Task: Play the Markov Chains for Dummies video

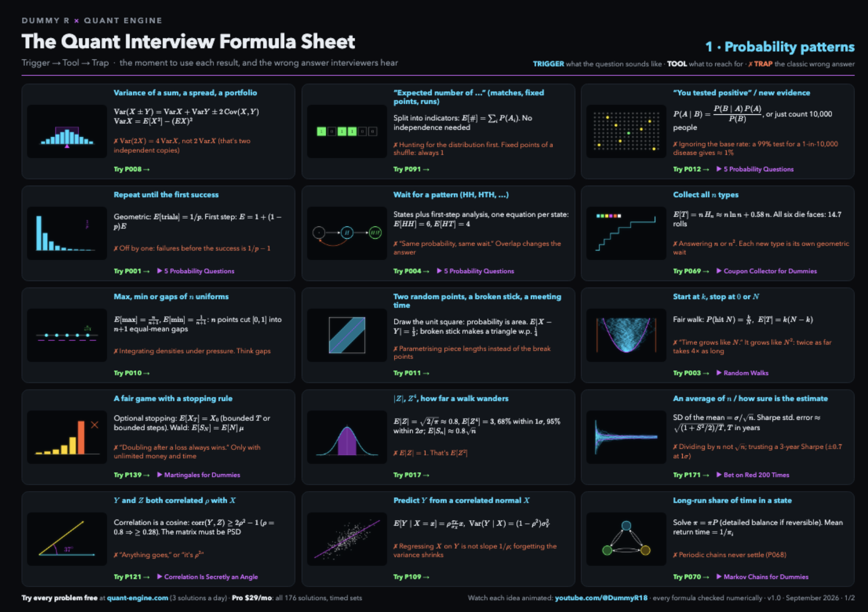Action: [x=762, y=577]
